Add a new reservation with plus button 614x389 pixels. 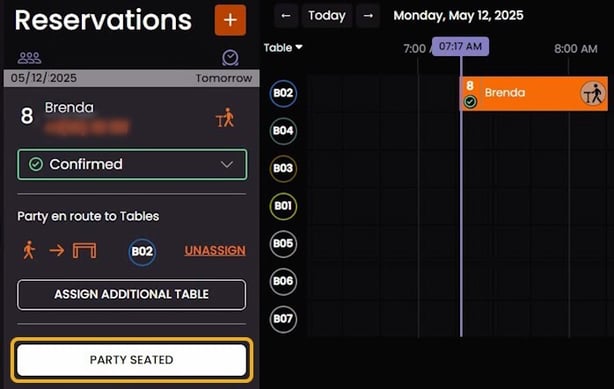[230, 20]
